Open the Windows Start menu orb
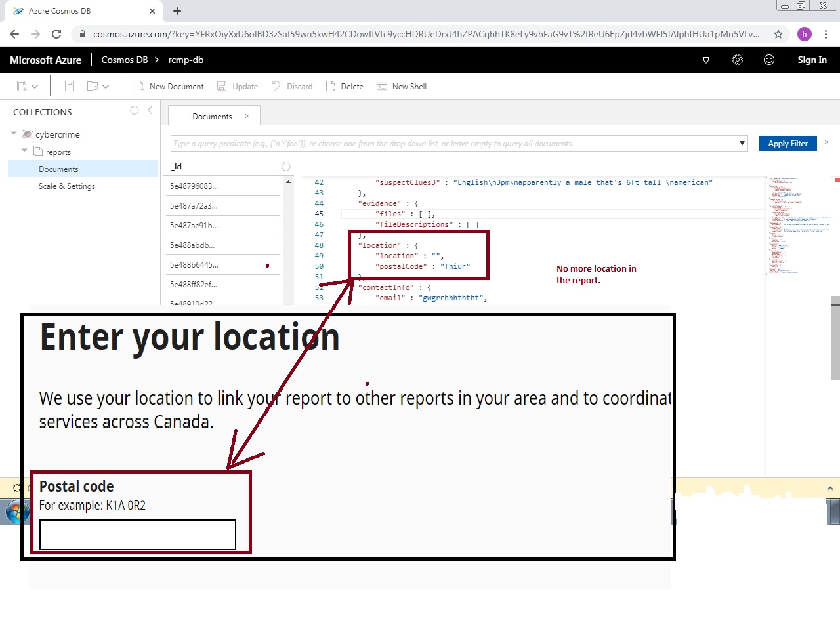 17,512
